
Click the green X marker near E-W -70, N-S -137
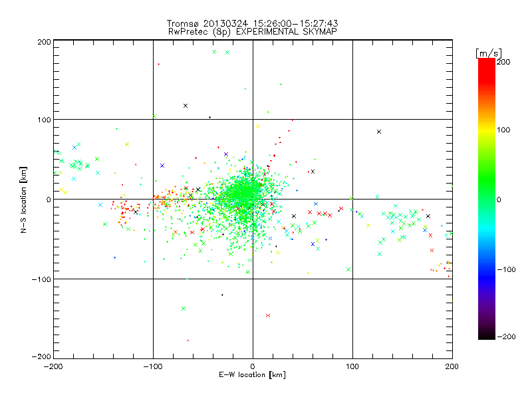pos(184,309)
